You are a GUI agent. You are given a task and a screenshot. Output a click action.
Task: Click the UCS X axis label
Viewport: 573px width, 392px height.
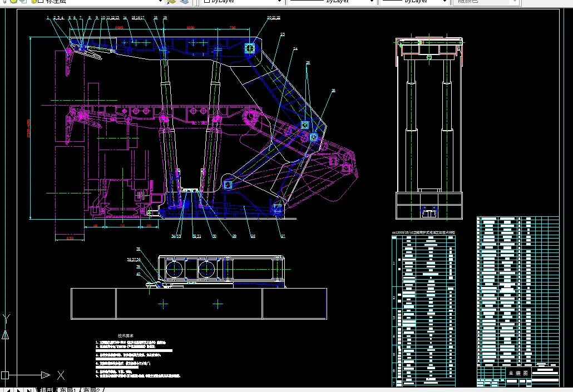click(61, 375)
